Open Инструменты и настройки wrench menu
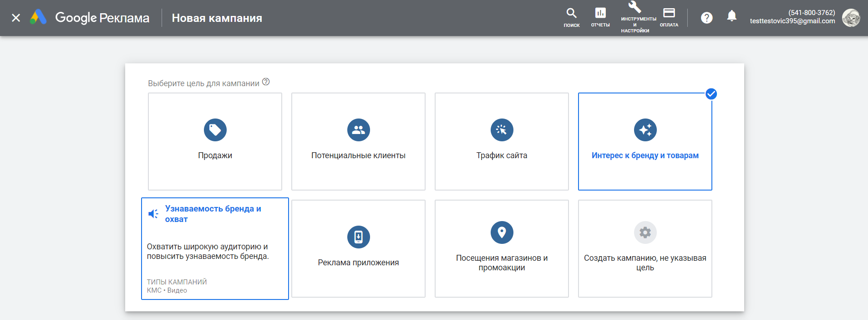 point(635,17)
